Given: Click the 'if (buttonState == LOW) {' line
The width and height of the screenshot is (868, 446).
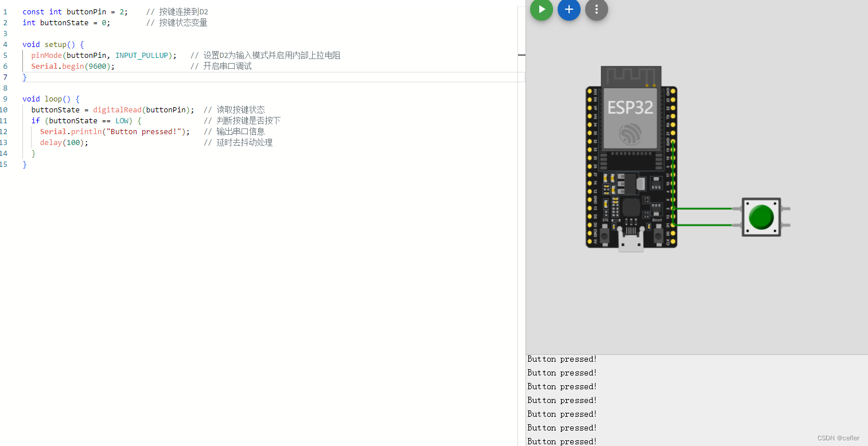Looking at the screenshot, I should (x=86, y=120).
